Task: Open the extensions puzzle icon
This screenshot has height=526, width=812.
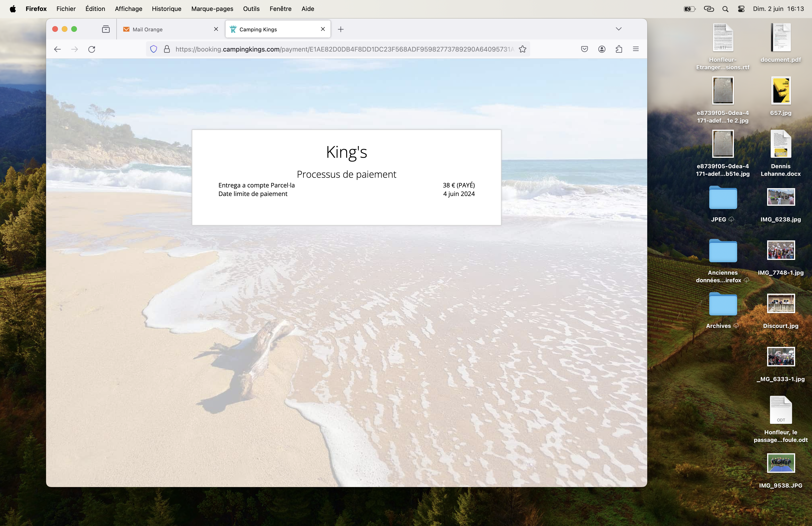Action: click(x=619, y=49)
